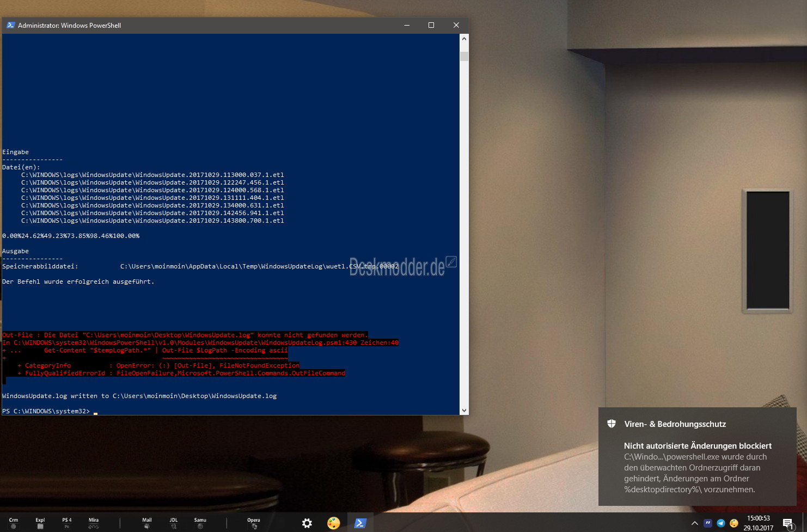Select the PowerShell taskbar button

[x=360, y=523]
